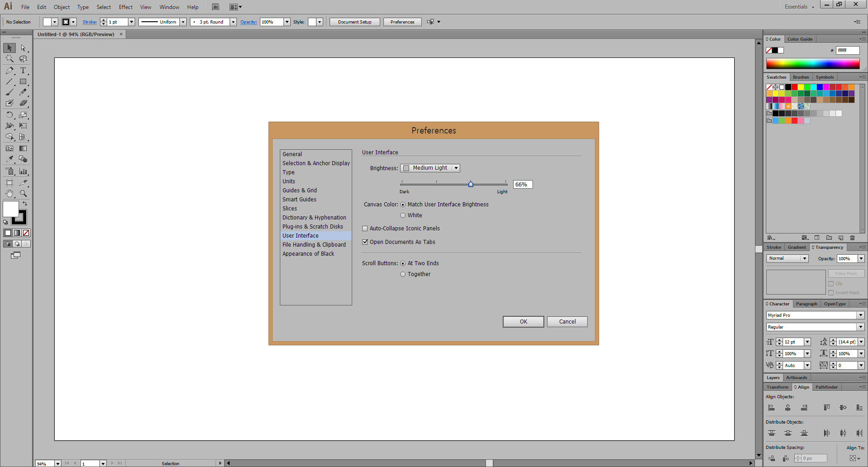This screenshot has height=467, width=868.
Task: Select the Artboard tool
Action: (x=9, y=183)
